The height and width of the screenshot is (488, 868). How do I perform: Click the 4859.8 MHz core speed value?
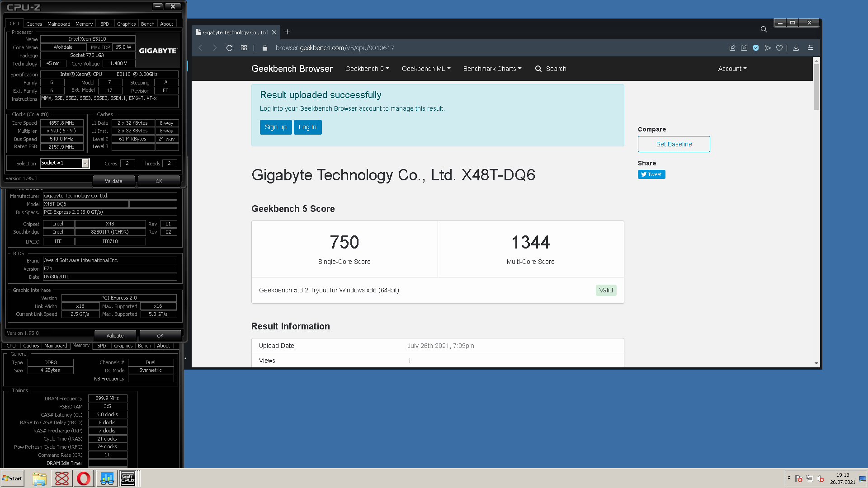(x=62, y=123)
